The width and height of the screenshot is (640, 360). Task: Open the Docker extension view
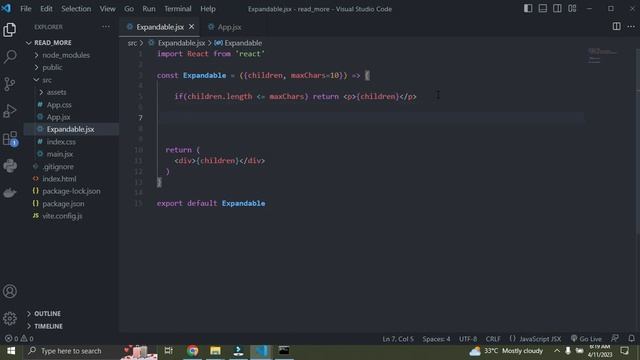[x=10, y=192]
